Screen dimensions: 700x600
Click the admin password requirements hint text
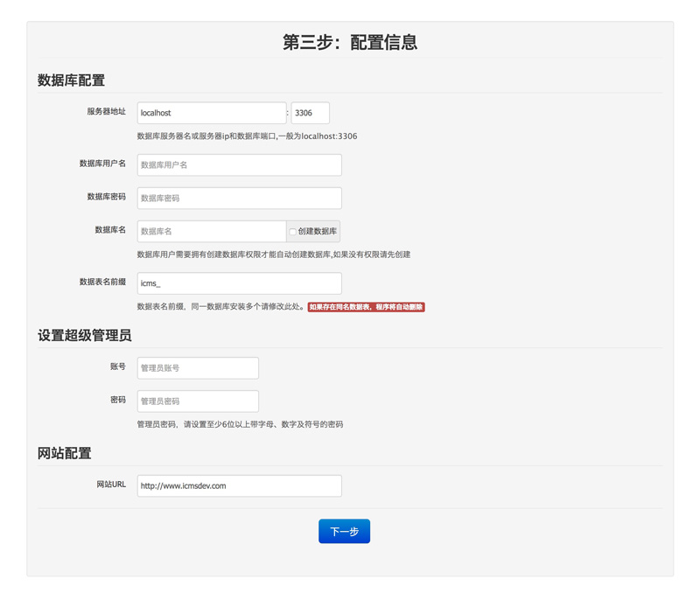(240, 424)
